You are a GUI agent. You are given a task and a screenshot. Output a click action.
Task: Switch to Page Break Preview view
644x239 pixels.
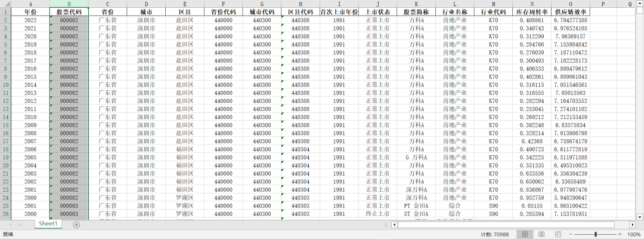coord(557,234)
